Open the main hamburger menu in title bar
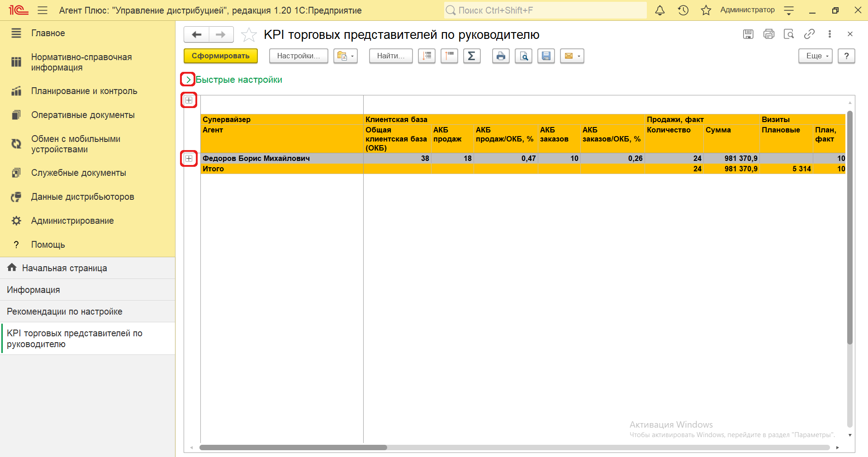This screenshot has width=868, height=457. pyautogui.click(x=43, y=10)
